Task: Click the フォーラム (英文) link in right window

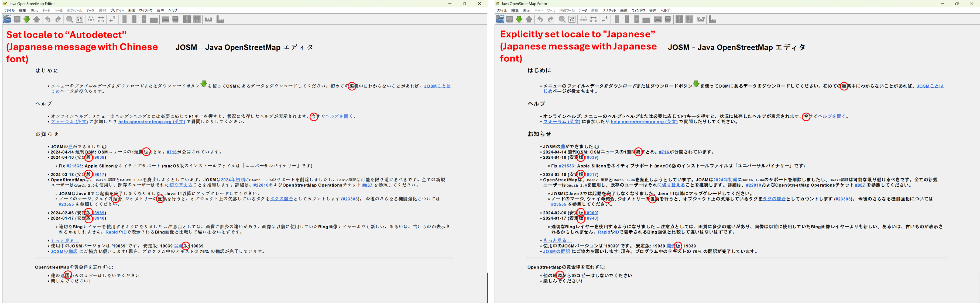Action: (x=561, y=122)
